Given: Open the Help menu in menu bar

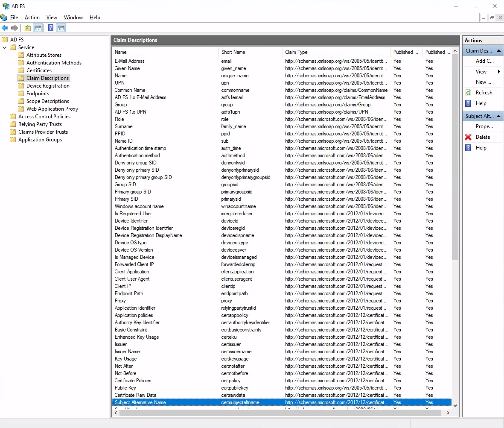Looking at the screenshot, I should 95,18.
